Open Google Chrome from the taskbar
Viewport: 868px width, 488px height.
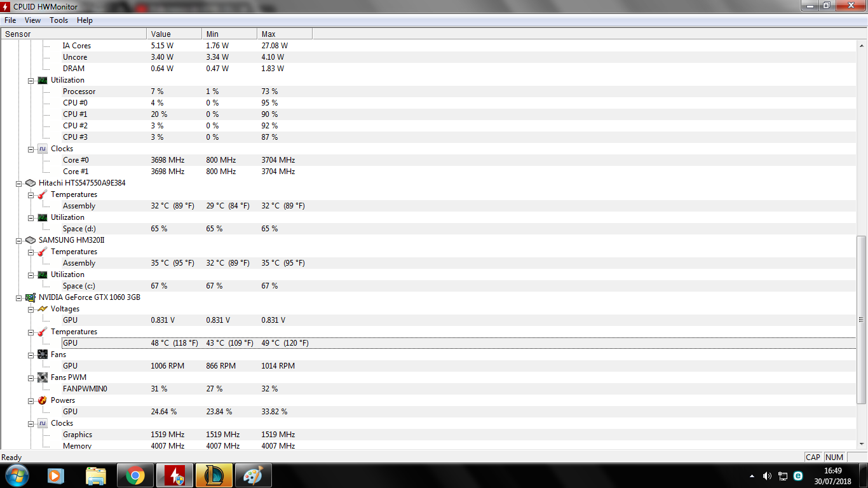[x=135, y=475]
